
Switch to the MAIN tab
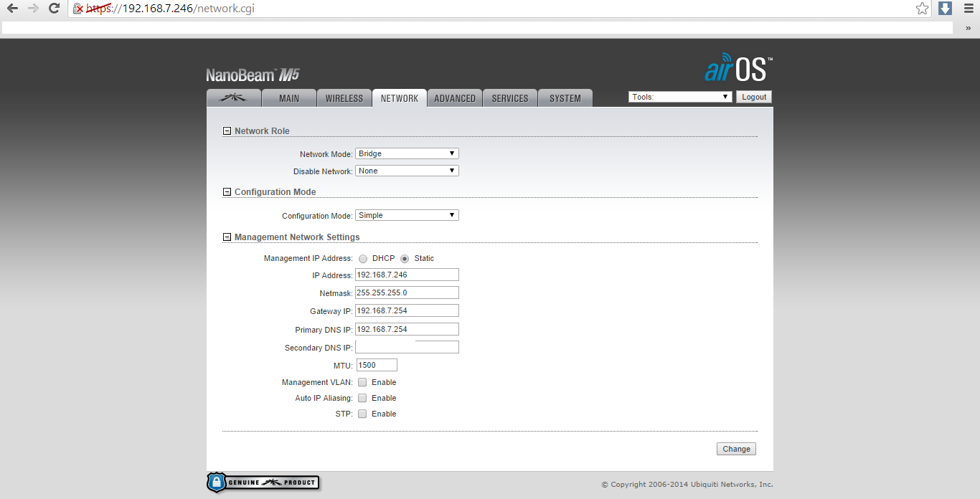pyautogui.click(x=289, y=98)
